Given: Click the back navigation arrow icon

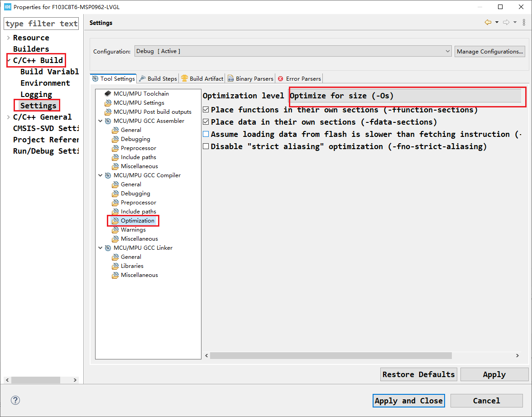Looking at the screenshot, I should (488, 22).
